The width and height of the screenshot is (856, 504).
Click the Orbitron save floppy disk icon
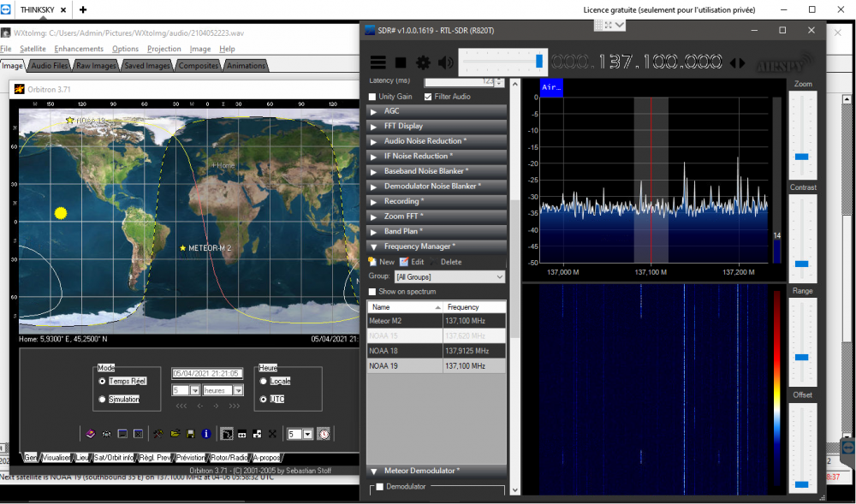191,434
